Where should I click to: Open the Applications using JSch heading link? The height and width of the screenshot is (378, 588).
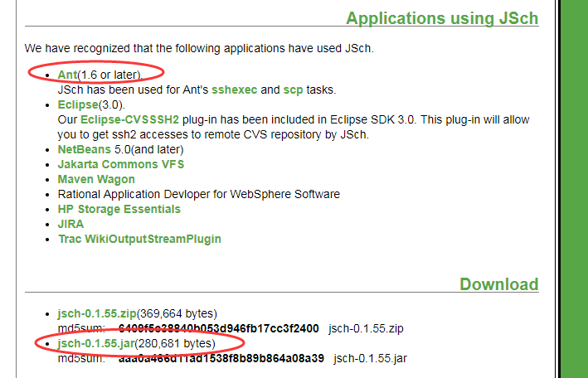coord(442,18)
